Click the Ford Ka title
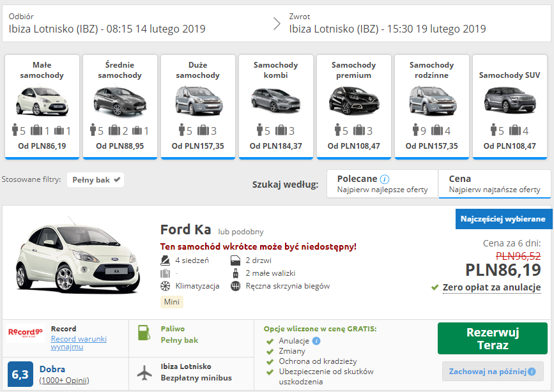This screenshot has height=392, width=554. [185, 230]
